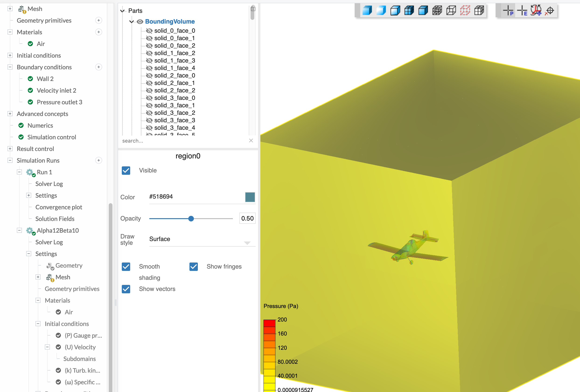Collapse the BoundingVolume tree node
Screen dimensions: 580x392
(x=132, y=21)
